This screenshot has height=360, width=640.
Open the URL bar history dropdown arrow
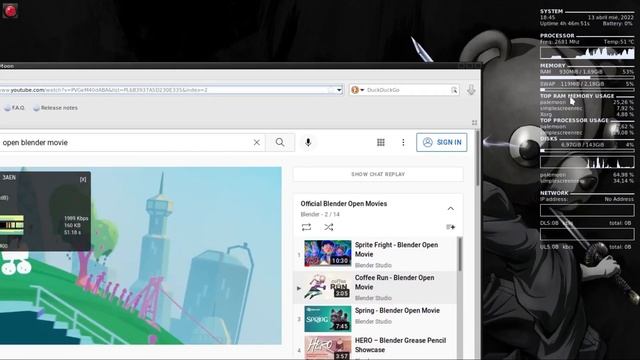339,90
